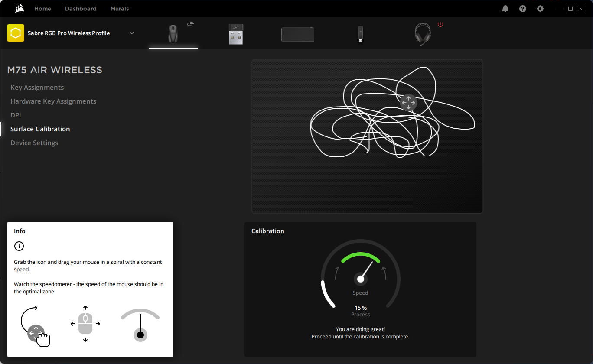Select the M75 Air mouse device icon
This screenshot has width=593, height=364.
tap(173, 34)
